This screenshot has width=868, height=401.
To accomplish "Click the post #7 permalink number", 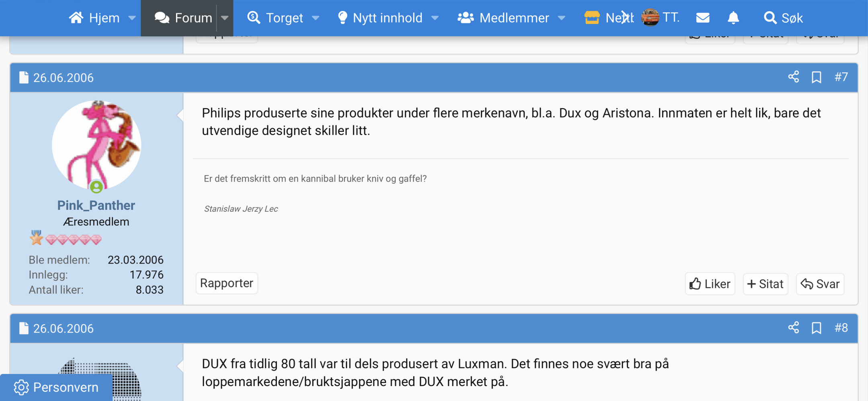I will point(841,77).
